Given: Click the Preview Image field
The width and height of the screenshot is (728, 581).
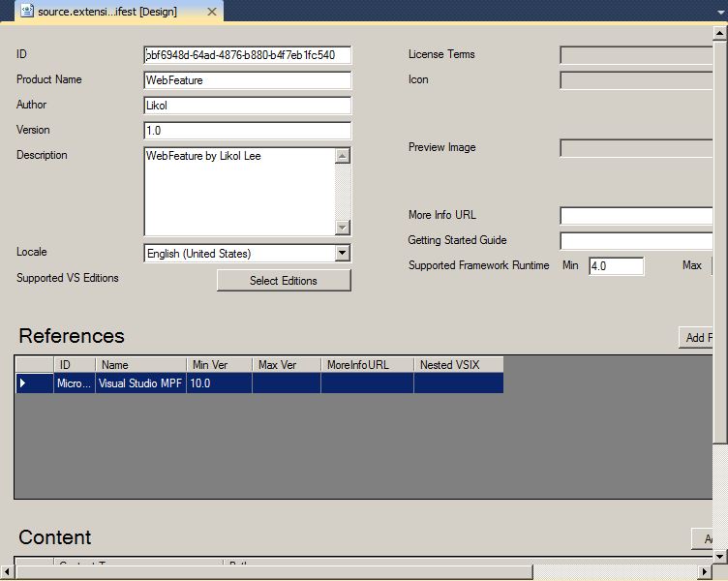Looking at the screenshot, I should [636, 148].
